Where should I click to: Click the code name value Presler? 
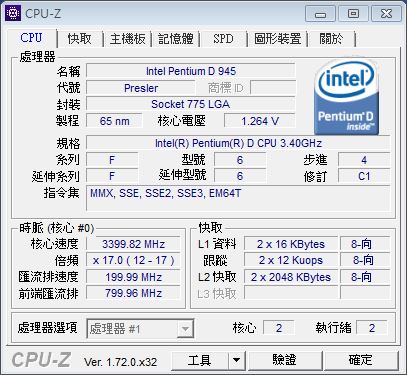pos(141,88)
